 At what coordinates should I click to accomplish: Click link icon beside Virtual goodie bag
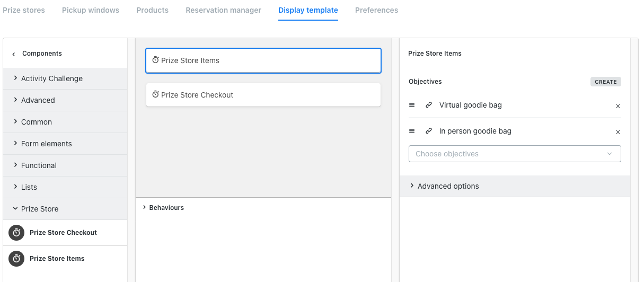click(429, 105)
